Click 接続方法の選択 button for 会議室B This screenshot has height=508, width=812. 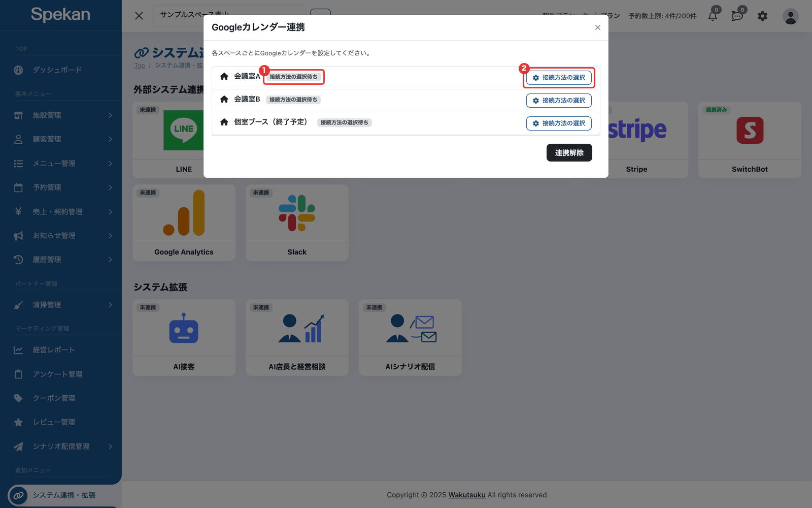pyautogui.click(x=559, y=101)
